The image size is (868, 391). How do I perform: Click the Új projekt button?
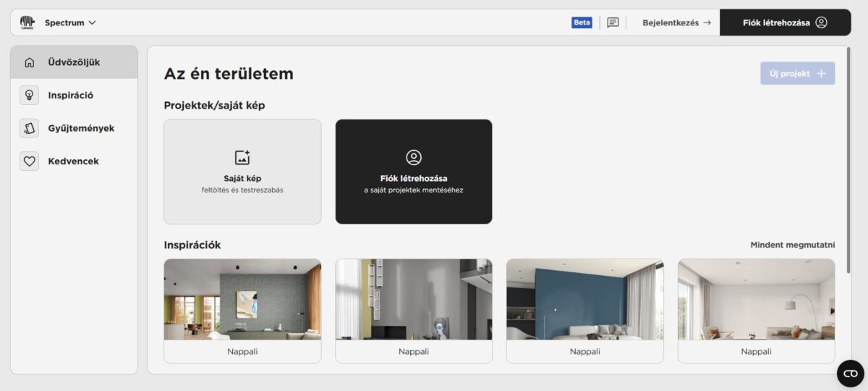[x=797, y=73]
